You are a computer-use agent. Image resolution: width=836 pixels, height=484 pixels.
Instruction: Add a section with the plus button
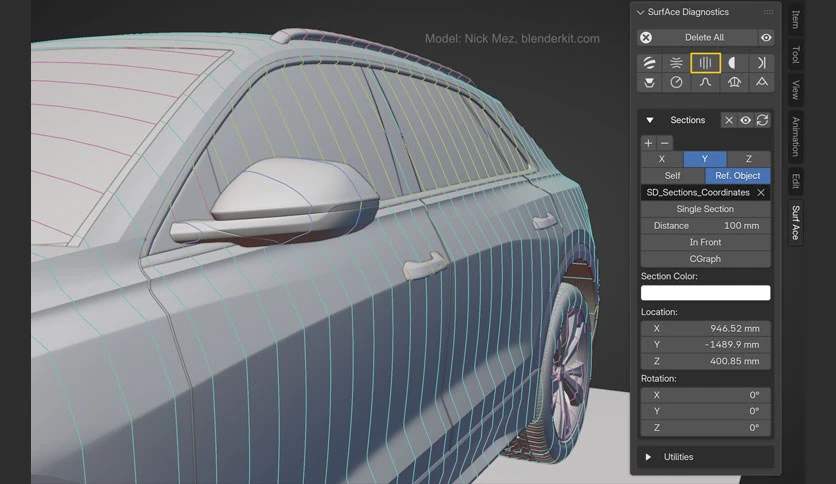coord(648,143)
